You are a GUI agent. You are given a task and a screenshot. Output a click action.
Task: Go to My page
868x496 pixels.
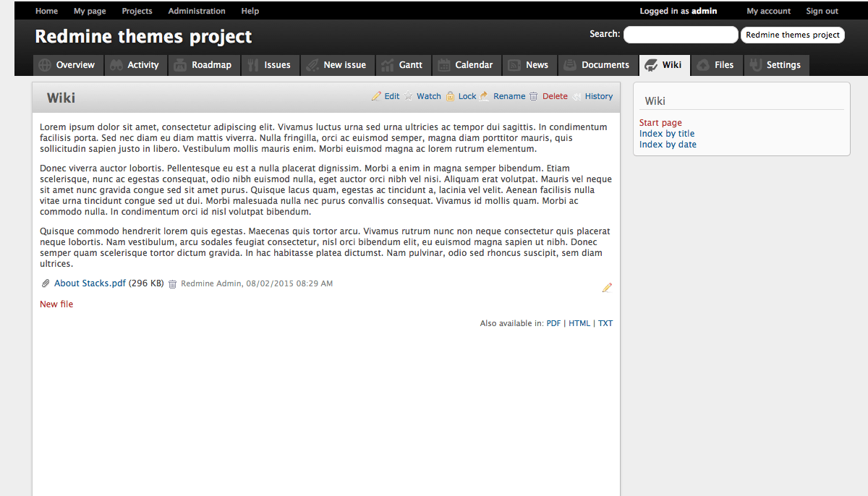(x=90, y=11)
